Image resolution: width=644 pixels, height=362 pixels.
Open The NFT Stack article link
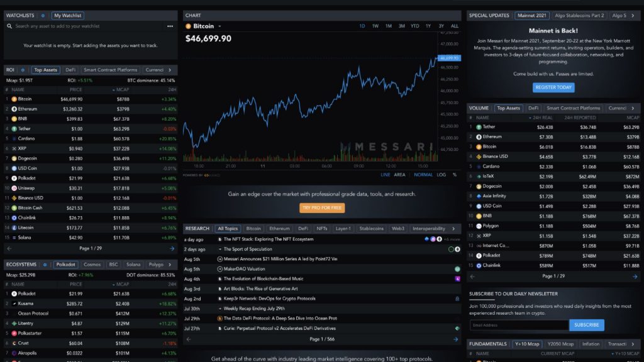click(268, 239)
